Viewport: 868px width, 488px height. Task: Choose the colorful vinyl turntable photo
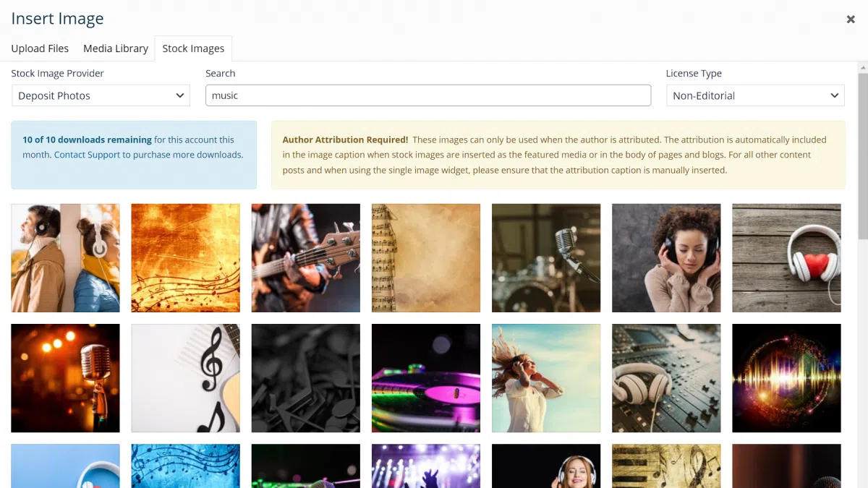coord(425,378)
